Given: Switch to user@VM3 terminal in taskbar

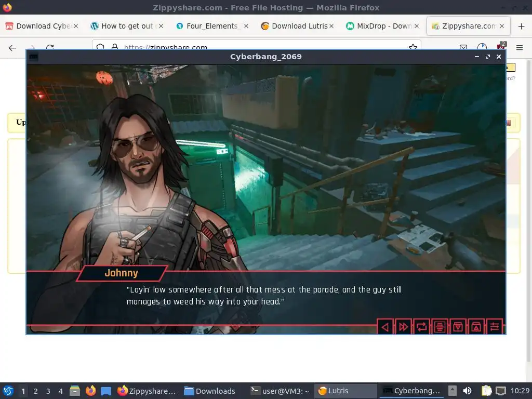Looking at the screenshot, I should 280,391.
